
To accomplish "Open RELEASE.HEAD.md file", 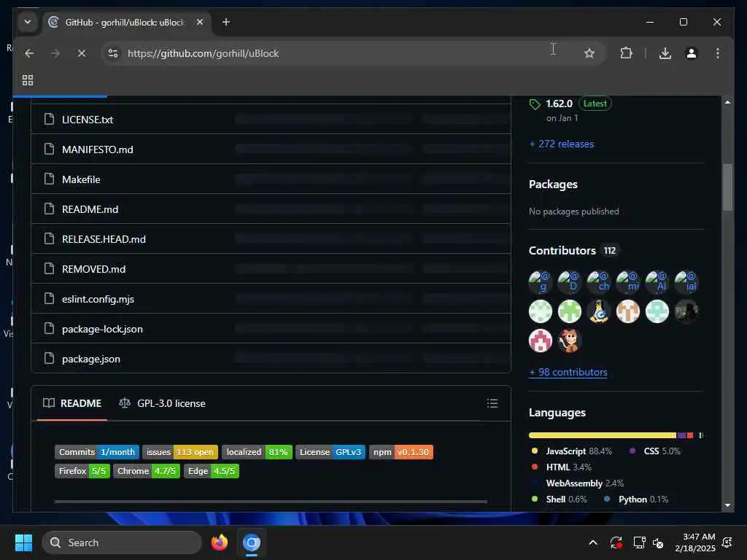I will [x=104, y=239].
